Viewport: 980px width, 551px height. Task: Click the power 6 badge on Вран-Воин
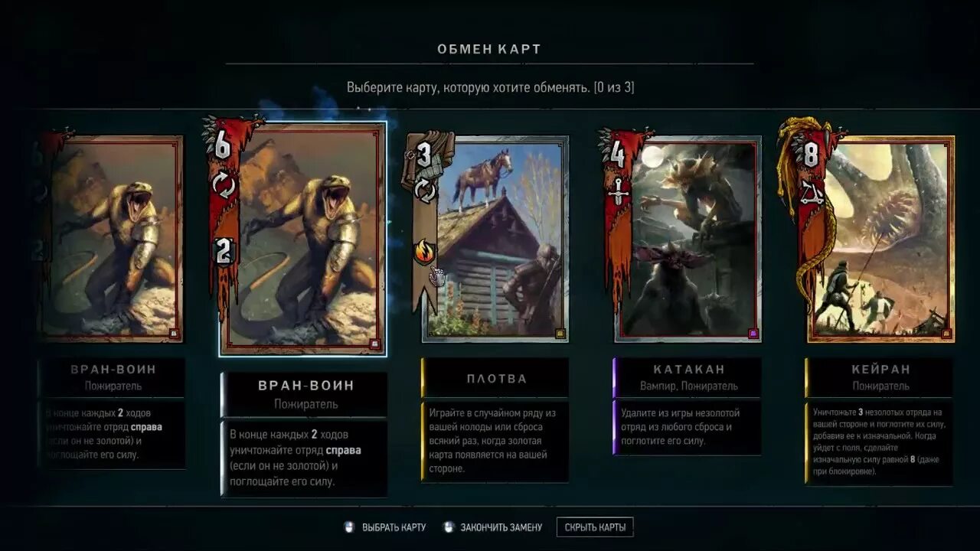[222, 145]
